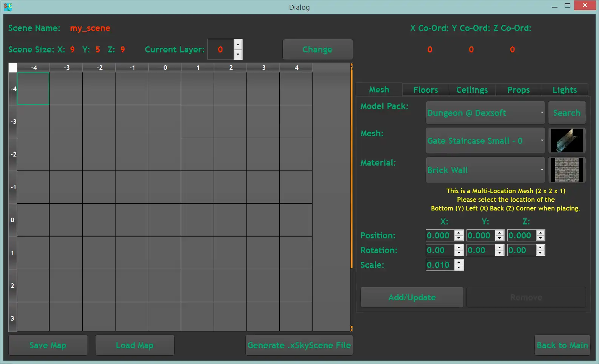Increment Position Z spinner
Viewport: 599px width, 364px height.
(540, 233)
